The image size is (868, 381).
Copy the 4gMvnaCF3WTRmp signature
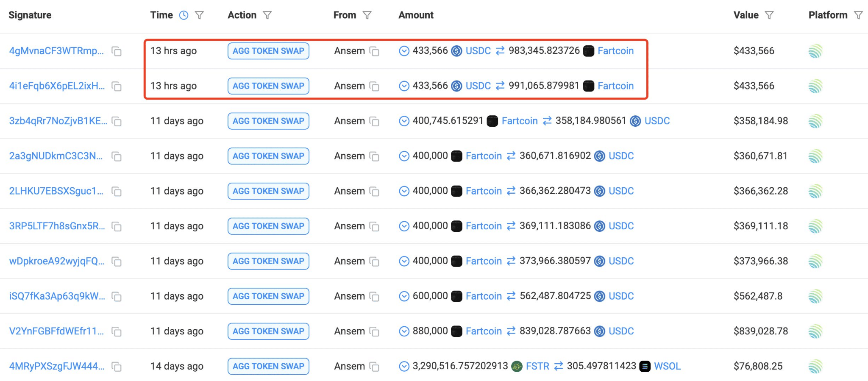[x=117, y=51]
